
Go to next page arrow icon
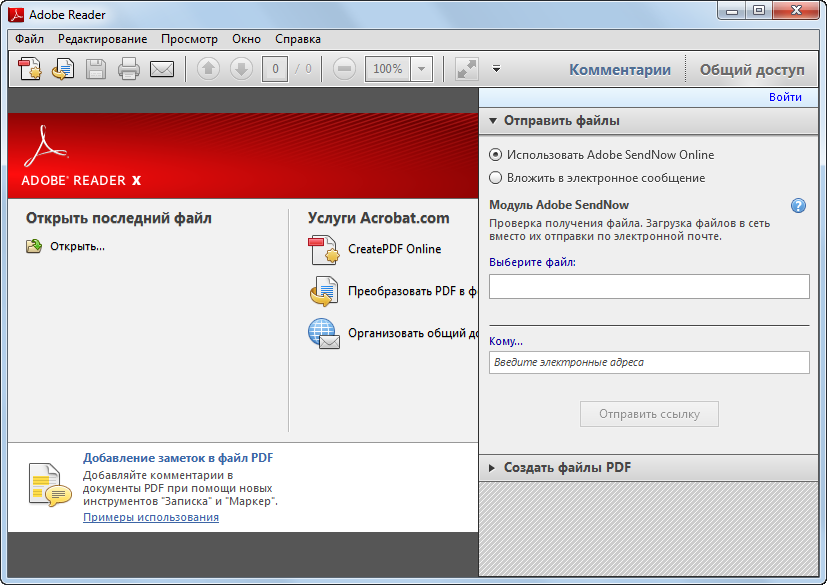pyautogui.click(x=241, y=69)
